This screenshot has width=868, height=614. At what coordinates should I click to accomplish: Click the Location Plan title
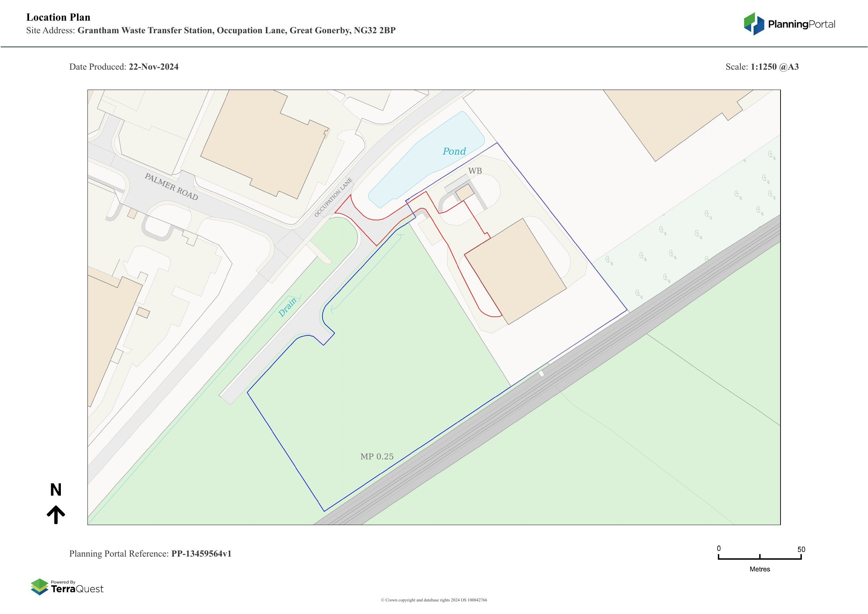pos(58,18)
